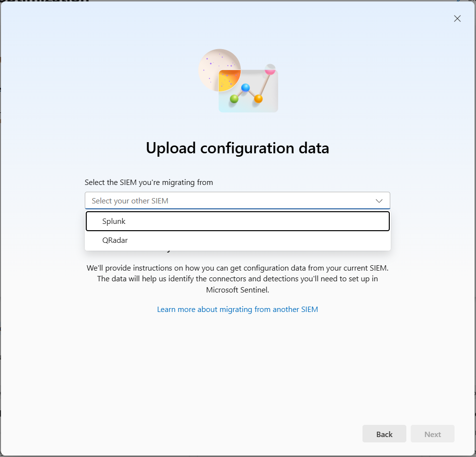Click the chevron arrow on the SIEM dropdown
The image size is (476, 457).
coord(379,201)
